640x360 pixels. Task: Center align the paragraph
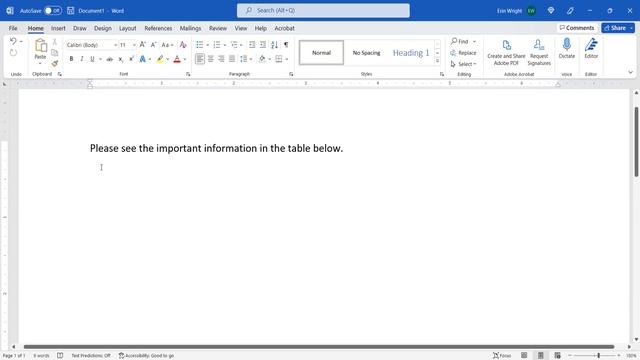[211, 59]
